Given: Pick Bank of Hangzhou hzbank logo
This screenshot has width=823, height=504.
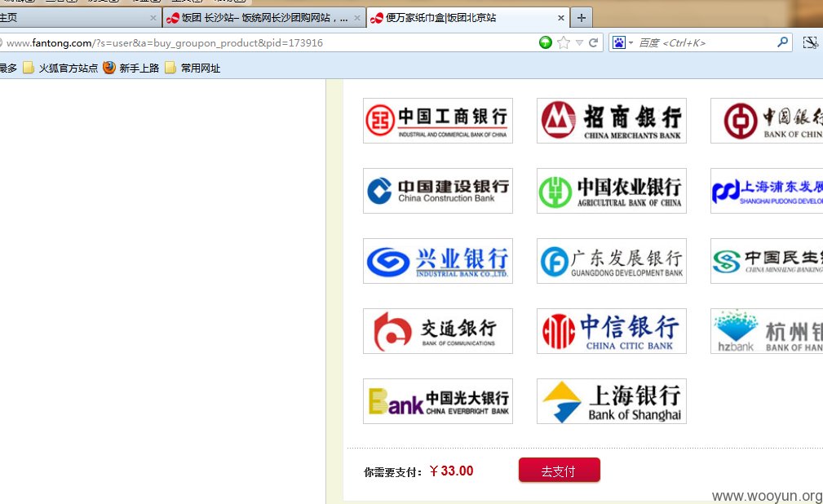Looking at the screenshot, I should pyautogui.click(x=767, y=331).
